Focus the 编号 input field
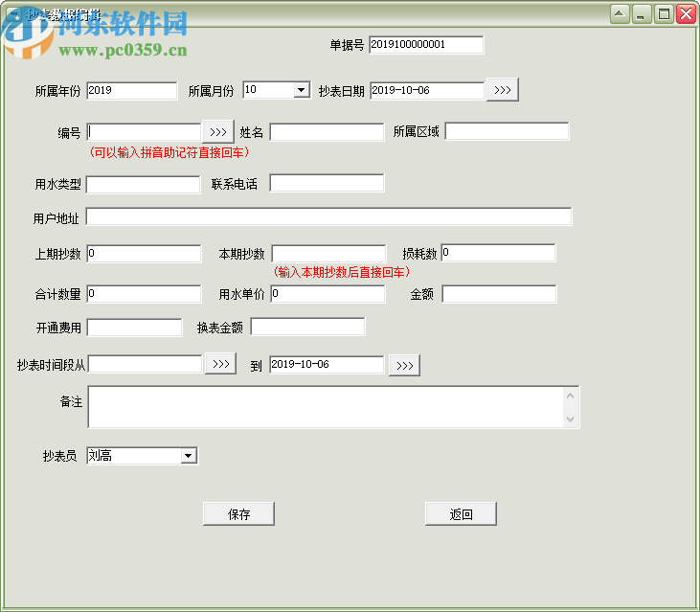 [144, 132]
